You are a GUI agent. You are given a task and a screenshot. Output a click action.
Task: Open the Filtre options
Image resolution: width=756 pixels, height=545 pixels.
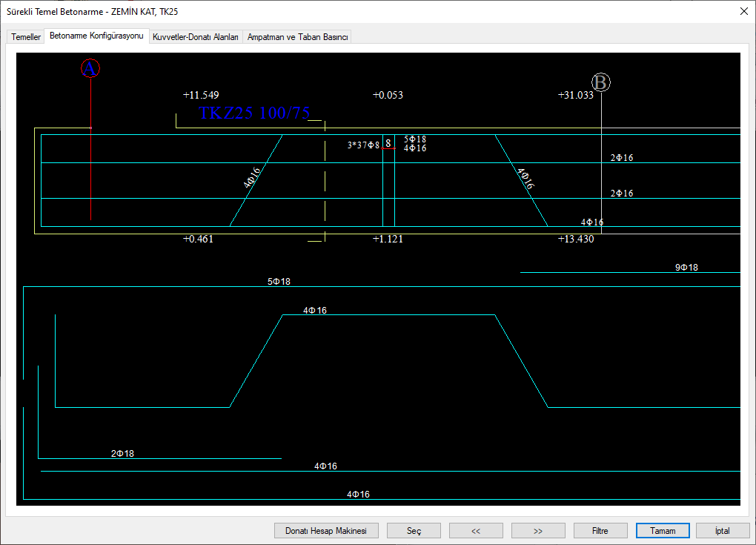pyautogui.click(x=600, y=531)
